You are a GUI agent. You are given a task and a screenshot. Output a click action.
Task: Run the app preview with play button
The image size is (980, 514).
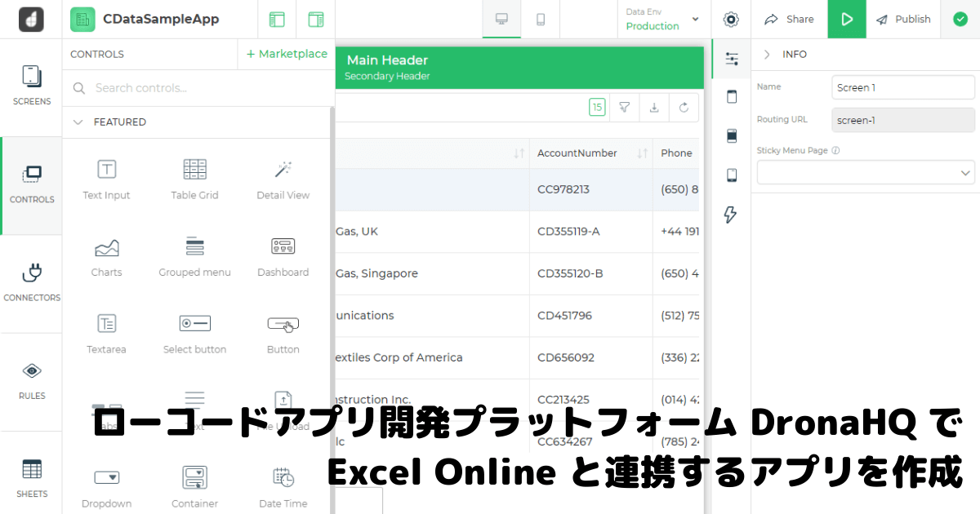pos(847,19)
